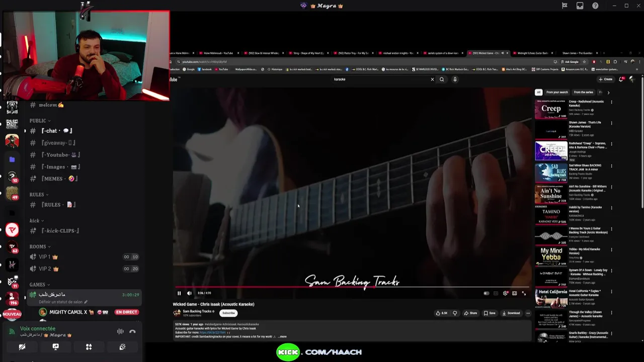Disconnect from Discord voice call
The width and height of the screenshot is (644, 362).
click(132, 331)
